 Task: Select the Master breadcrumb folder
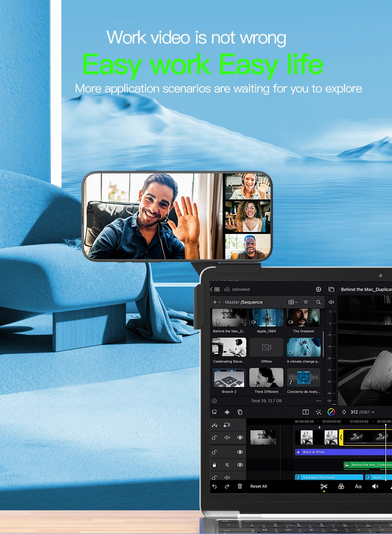(x=232, y=302)
